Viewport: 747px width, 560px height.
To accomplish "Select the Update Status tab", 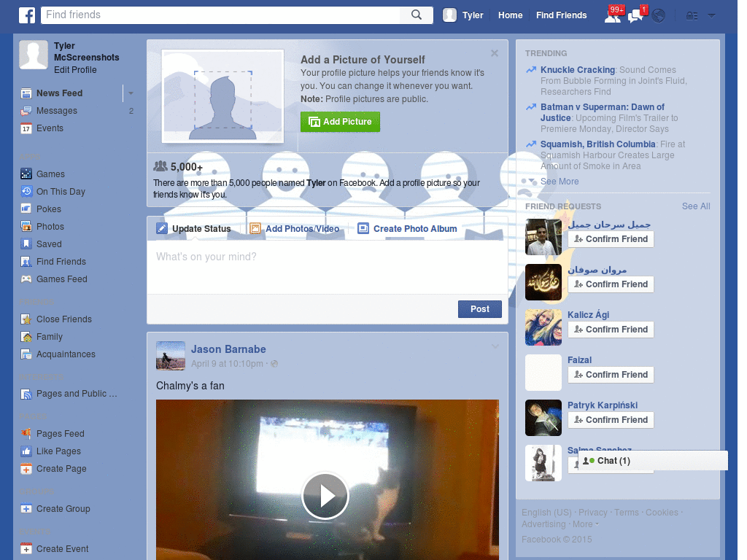I will point(194,228).
